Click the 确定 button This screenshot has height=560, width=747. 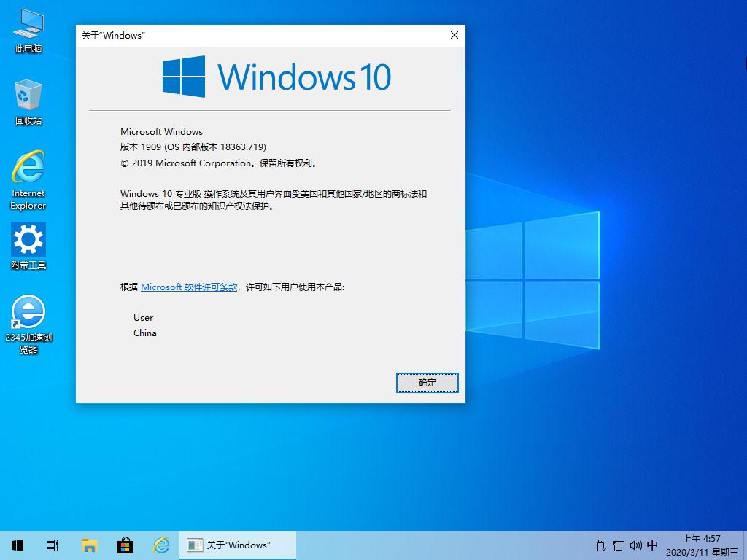427,382
